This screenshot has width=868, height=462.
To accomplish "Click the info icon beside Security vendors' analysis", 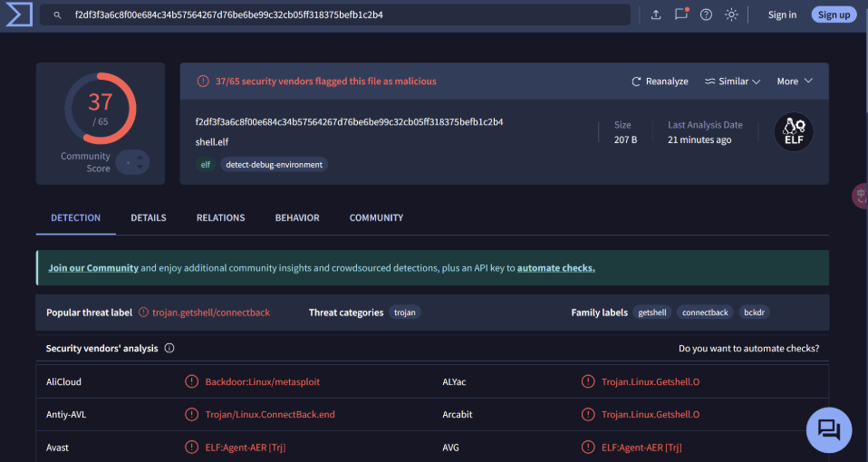I will [x=169, y=348].
